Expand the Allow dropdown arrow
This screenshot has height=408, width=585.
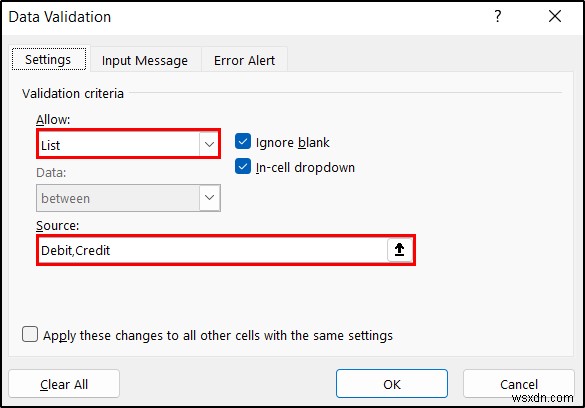209,144
